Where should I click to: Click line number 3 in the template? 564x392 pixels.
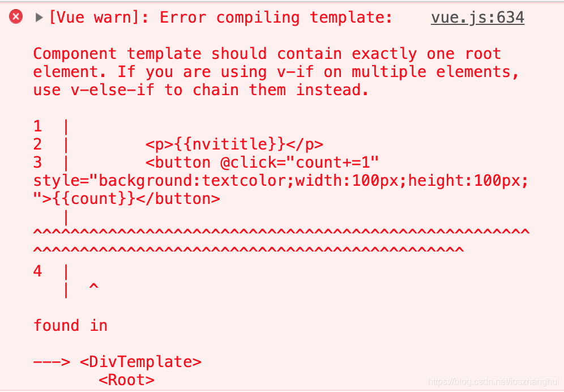(37, 163)
